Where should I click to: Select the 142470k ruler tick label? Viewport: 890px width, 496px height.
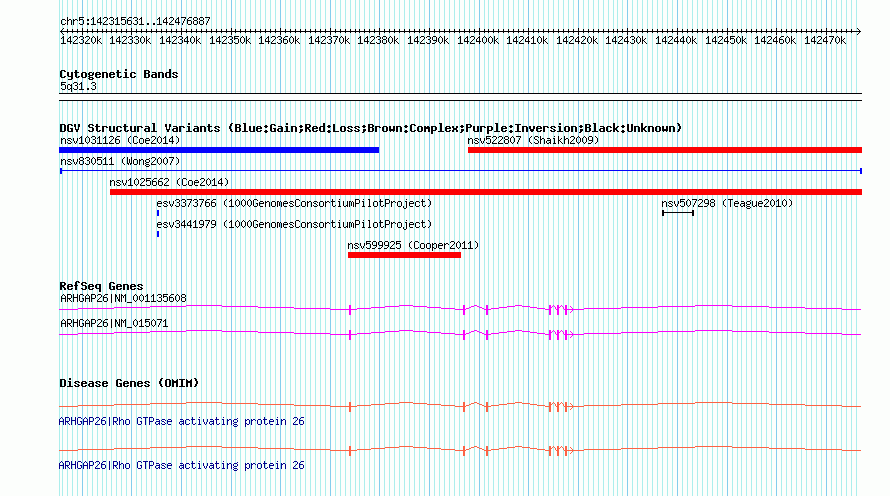tap(825, 40)
